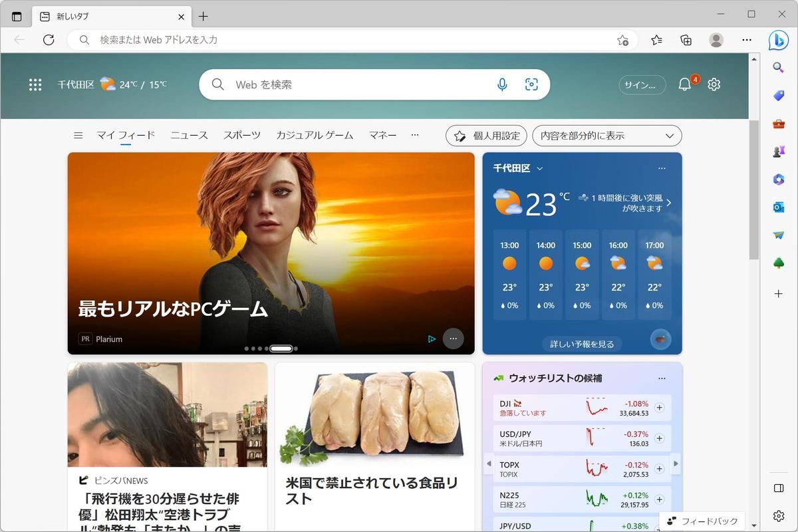Select the マイ フィード tab

[x=126, y=135]
